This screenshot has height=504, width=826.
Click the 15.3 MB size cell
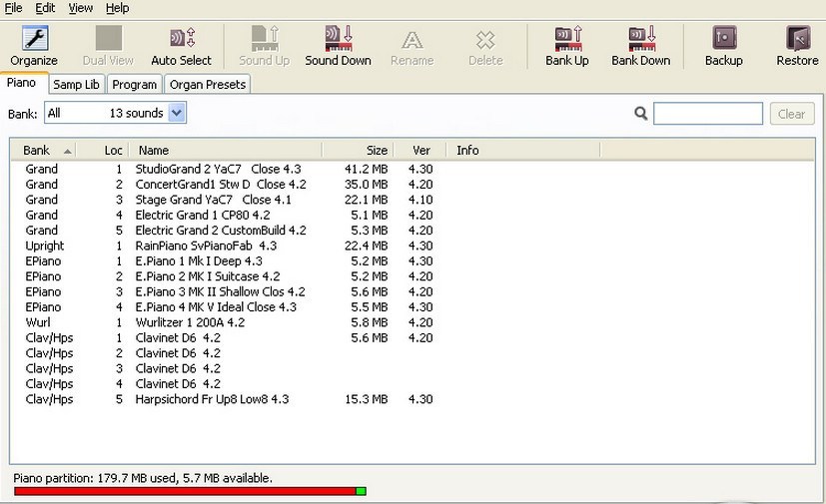367,399
